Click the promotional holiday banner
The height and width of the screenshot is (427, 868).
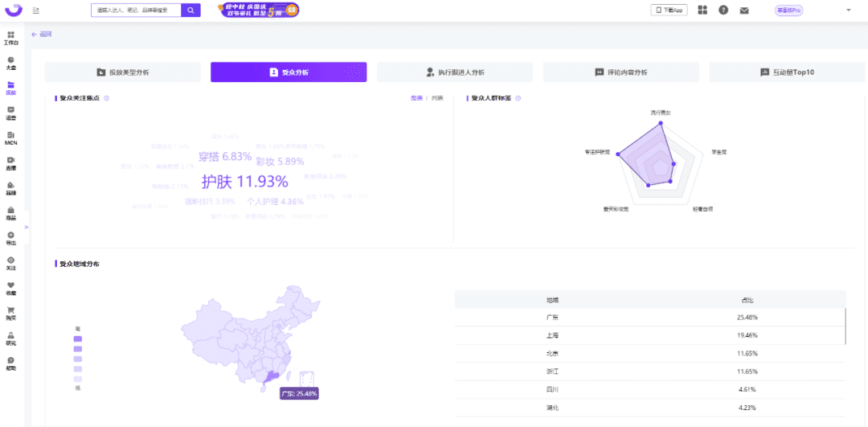[x=259, y=10]
